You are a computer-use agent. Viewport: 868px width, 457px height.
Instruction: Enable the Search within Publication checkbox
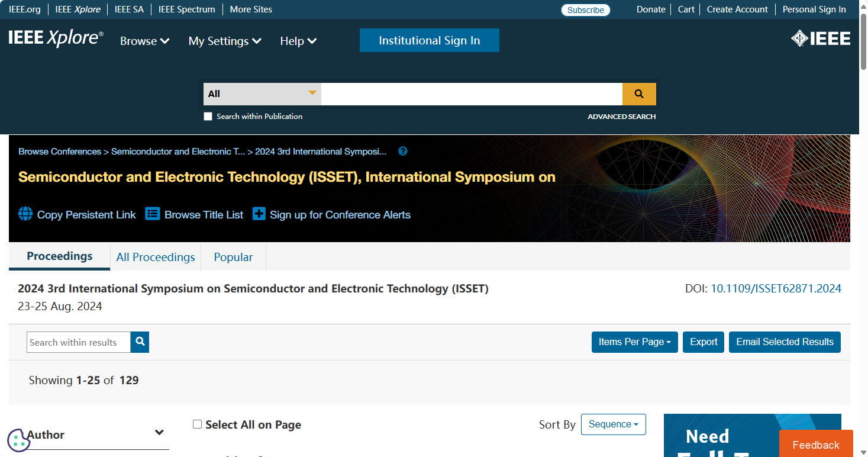[208, 117]
